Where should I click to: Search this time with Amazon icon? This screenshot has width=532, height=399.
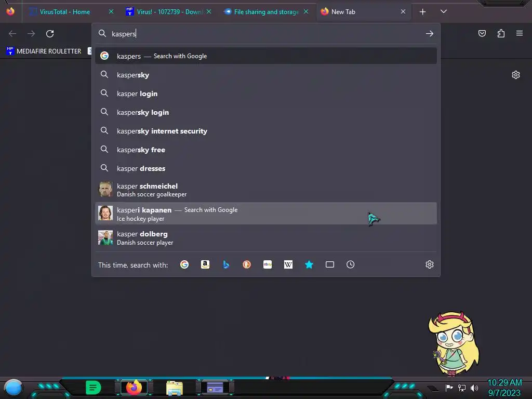pyautogui.click(x=205, y=264)
